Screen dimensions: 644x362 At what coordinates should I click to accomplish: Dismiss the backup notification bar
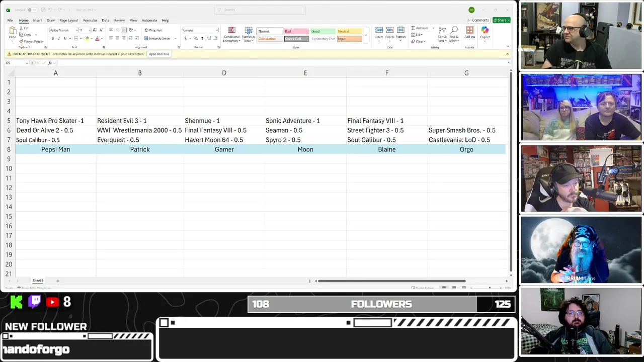(x=507, y=54)
